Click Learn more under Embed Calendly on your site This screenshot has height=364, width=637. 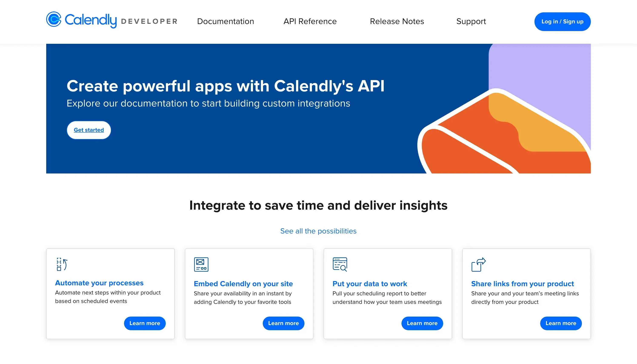pos(283,323)
